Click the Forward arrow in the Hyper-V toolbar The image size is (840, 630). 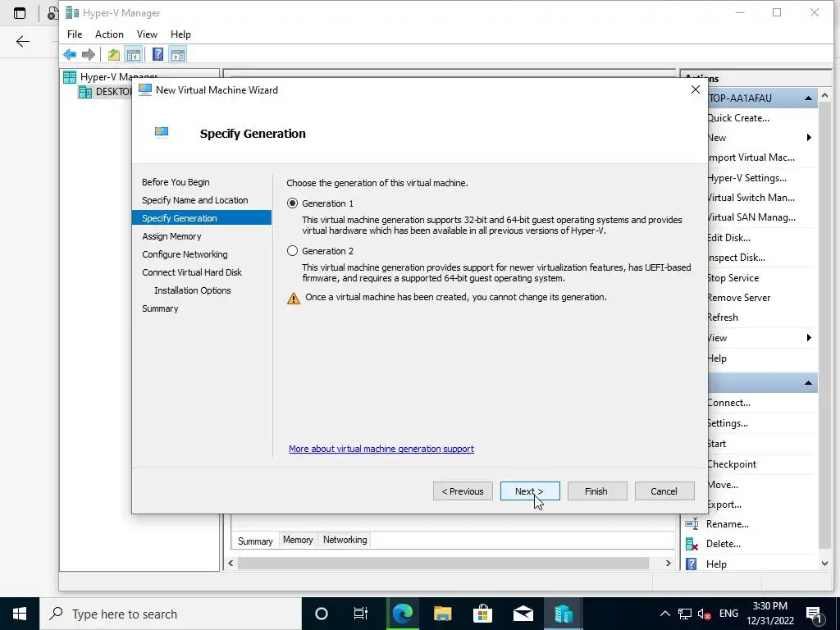coord(89,54)
